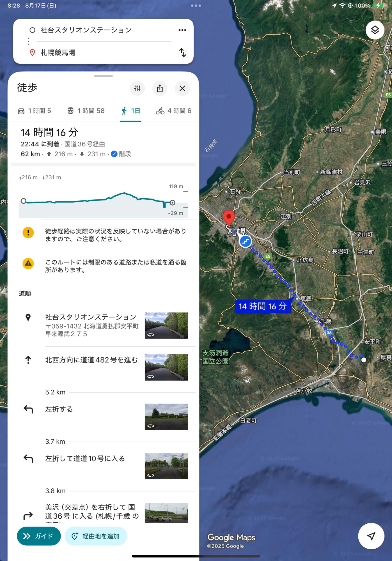Tap the straight arrow for 道道482号 step
This screenshot has height=561, width=392.
(28, 360)
